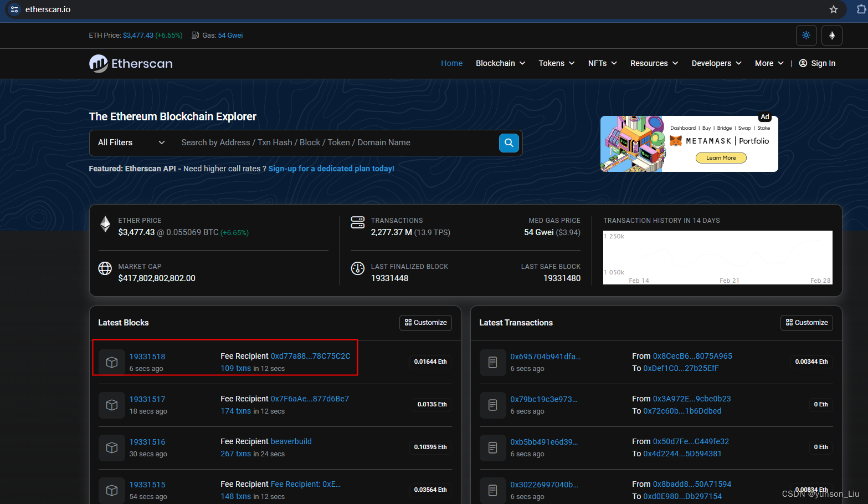
Task: Open sender address 0x50d7Fe...C449fe32
Action: click(x=691, y=441)
